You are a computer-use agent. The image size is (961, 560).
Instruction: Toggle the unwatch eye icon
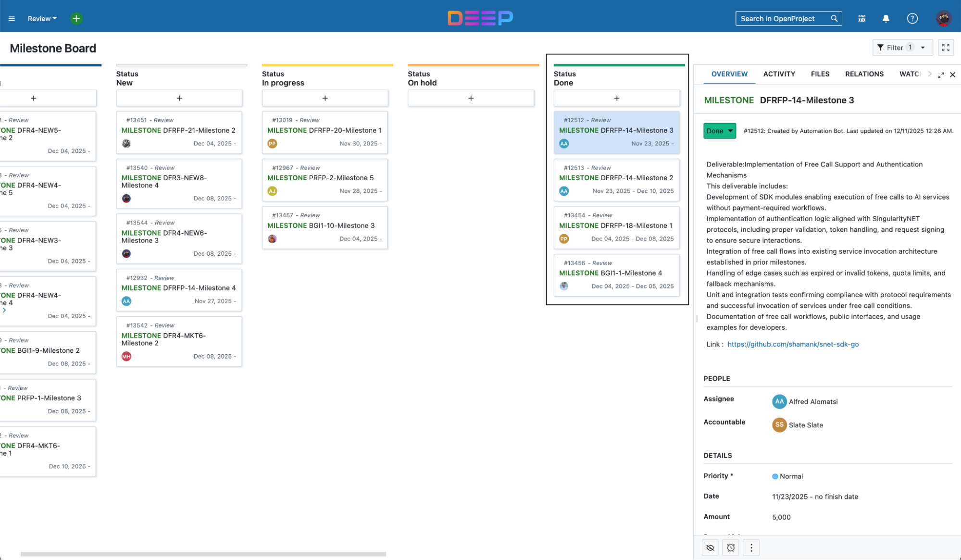click(710, 548)
